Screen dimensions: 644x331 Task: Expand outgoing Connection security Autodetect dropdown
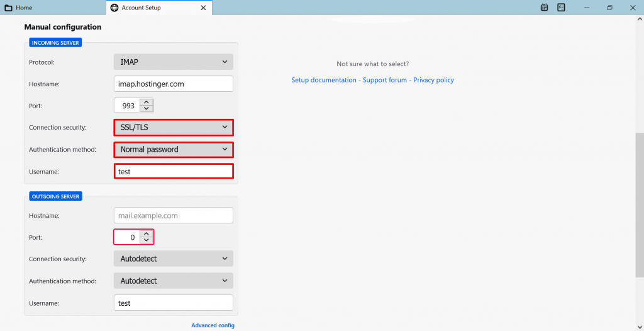(x=173, y=259)
